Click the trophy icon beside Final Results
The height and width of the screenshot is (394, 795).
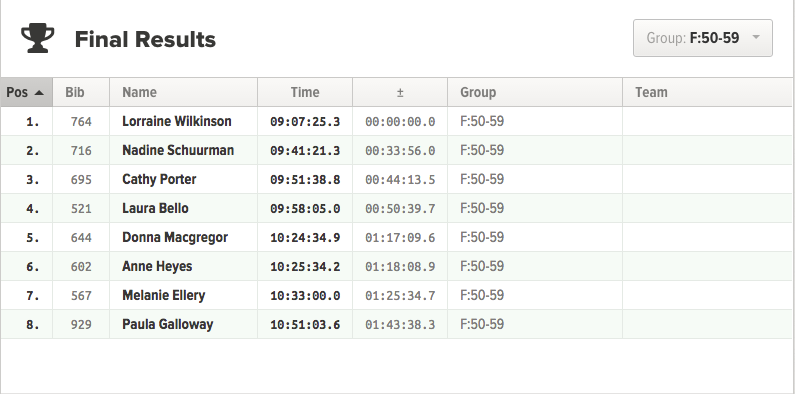point(38,38)
